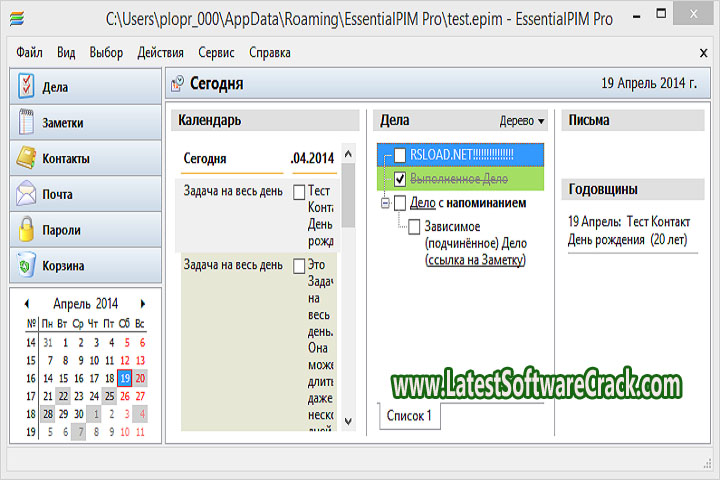720x480 pixels.
Task: Open the Дерево view dropdown
Action: (522, 121)
